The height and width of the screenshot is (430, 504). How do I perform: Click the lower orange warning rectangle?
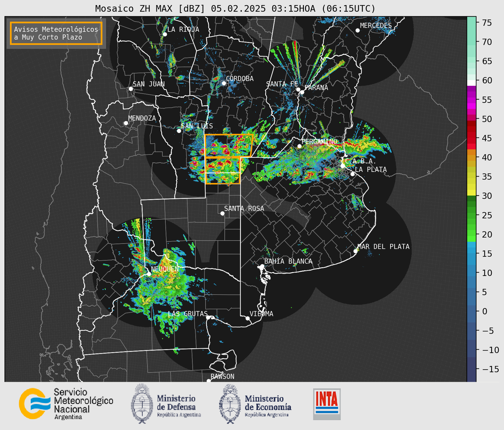click(x=223, y=170)
